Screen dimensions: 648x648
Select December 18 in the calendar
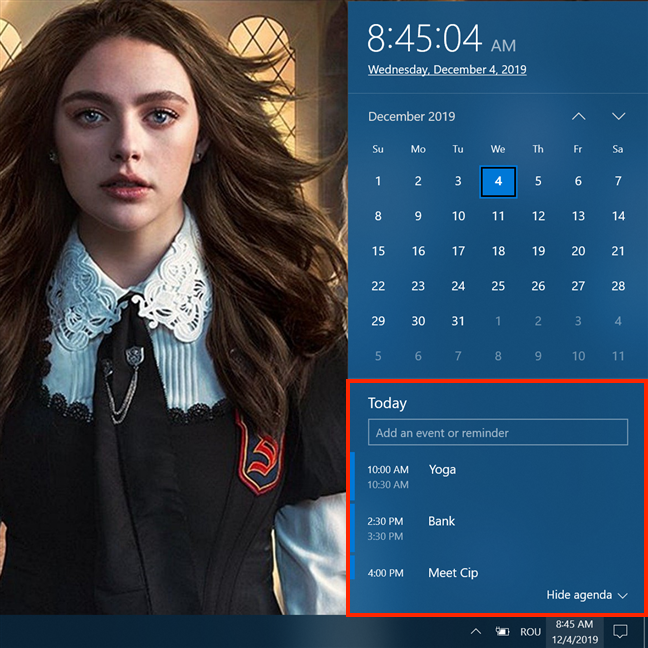point(498,251)
